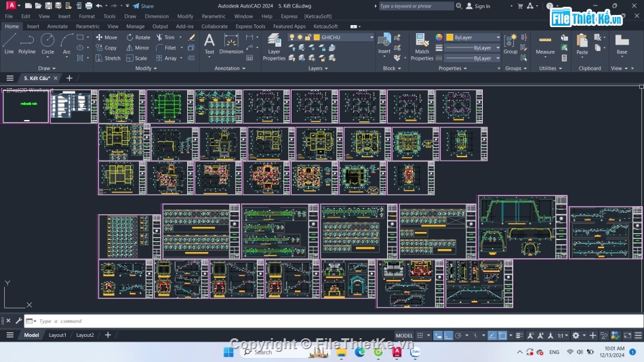Expand the Modify panel
This screenshot has width=644, height=362.
146,68
